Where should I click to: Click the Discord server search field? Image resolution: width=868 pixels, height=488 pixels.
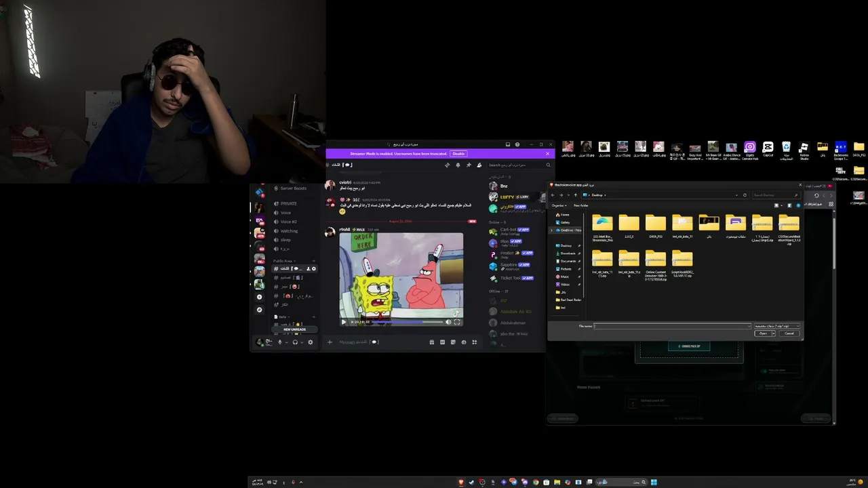coord(519,165)
